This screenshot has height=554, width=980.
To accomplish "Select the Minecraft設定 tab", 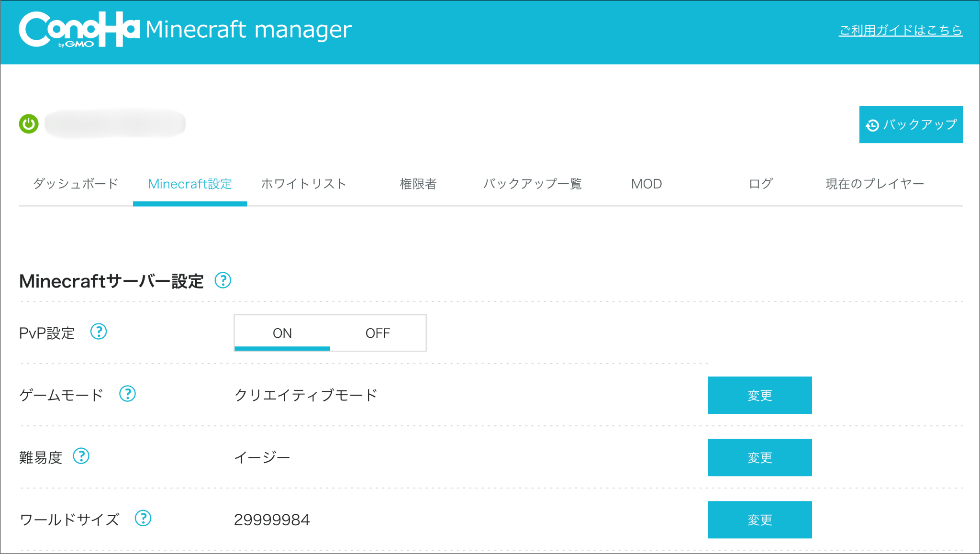I will point(190,184).
